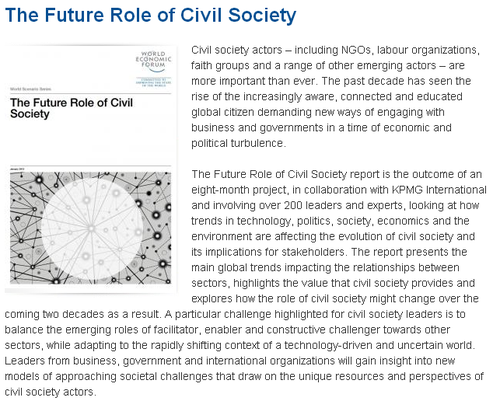Click the text political turbulence

pyautogui.click(x=238, y=143)
